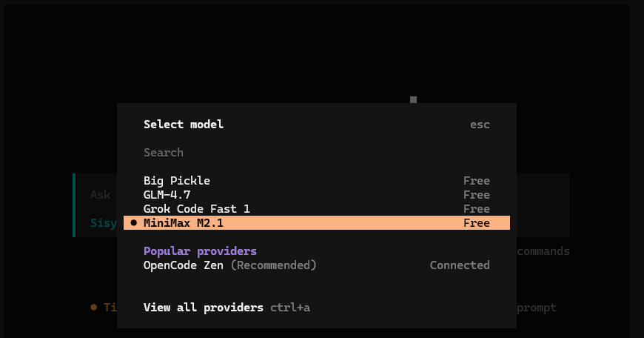The width and height of the screenshot is (644, 338).
Task: Select the Big Pickle model
Action: click(x=177, y=181)
